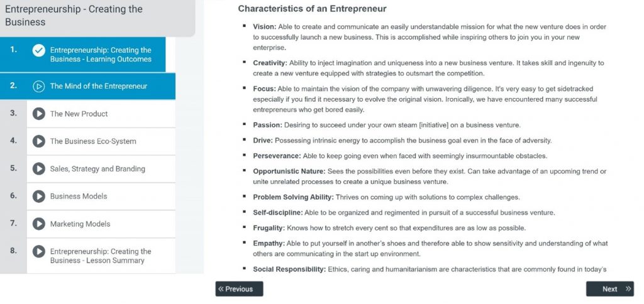Click the play icon for Sales, Strategy and Branding

(39, 169)
